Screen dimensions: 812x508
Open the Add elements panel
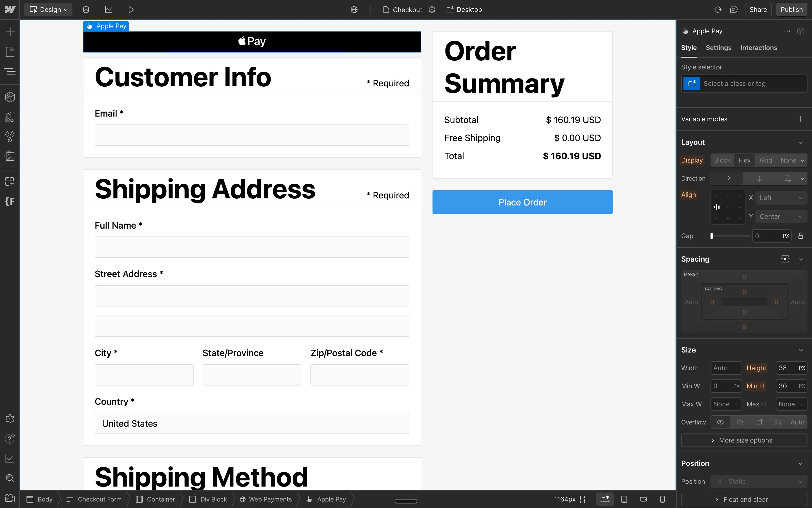point(10,32)
